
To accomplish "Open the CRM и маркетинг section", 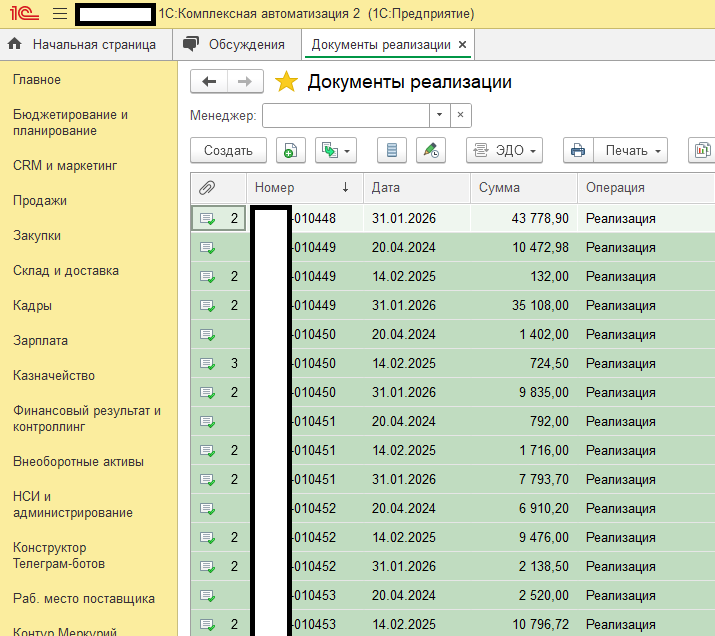I will 65,165.
